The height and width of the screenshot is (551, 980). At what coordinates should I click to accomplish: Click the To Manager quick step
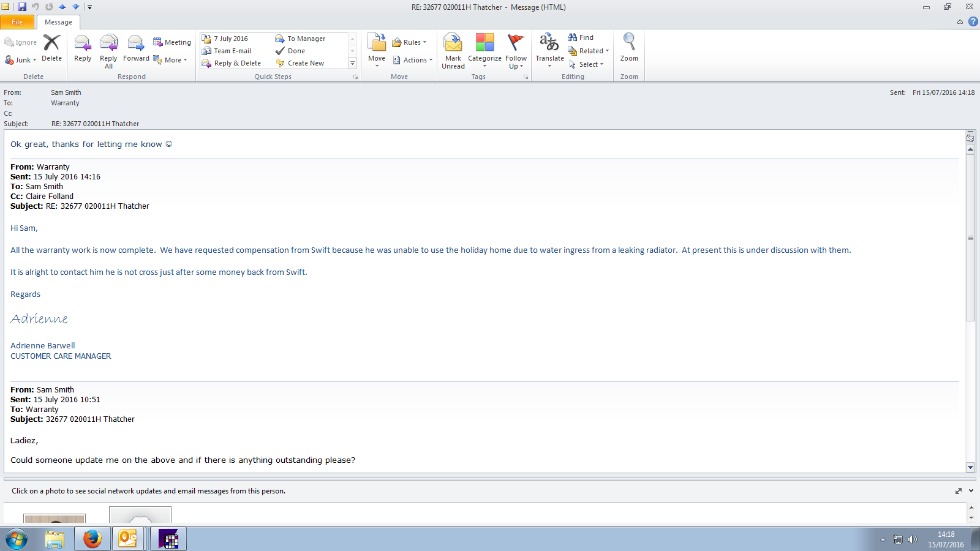[306, 39]
